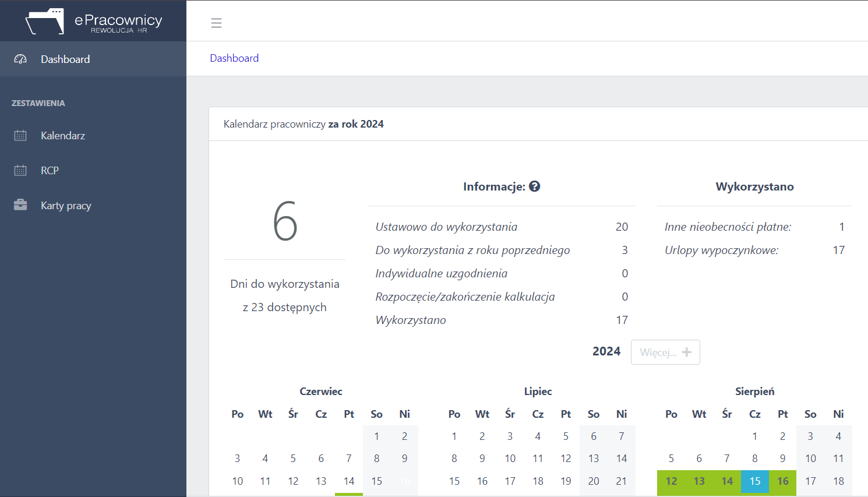
Task: Click the Urlopy wypoczynkowe value 17
Action: [838, 250]
